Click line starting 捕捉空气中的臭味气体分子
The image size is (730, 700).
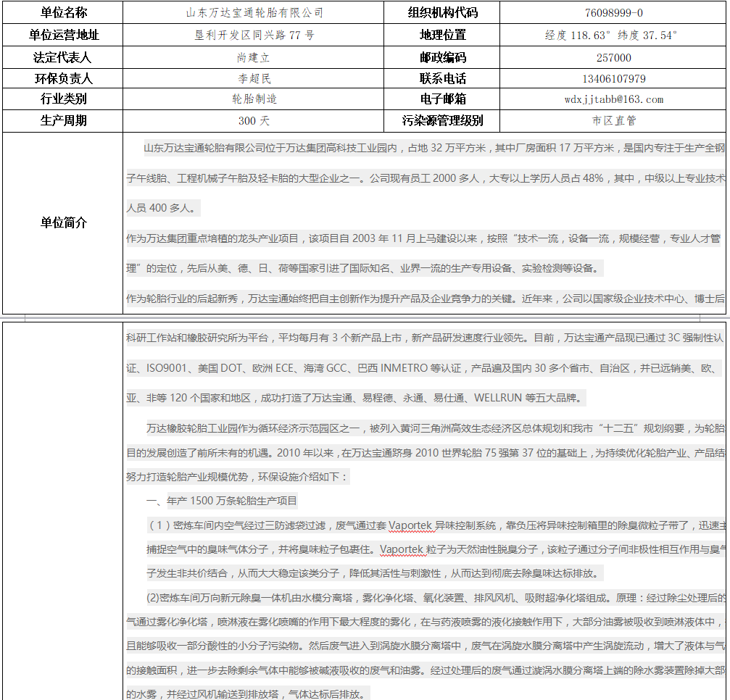point(436,549)
